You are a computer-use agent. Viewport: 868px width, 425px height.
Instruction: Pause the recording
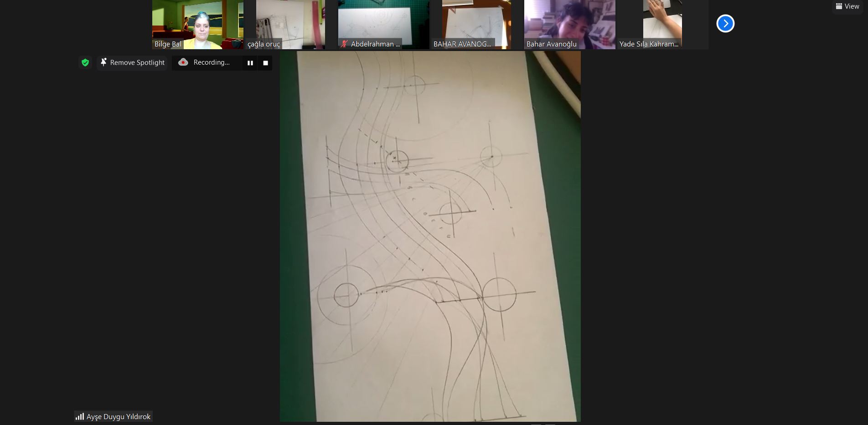250,63
